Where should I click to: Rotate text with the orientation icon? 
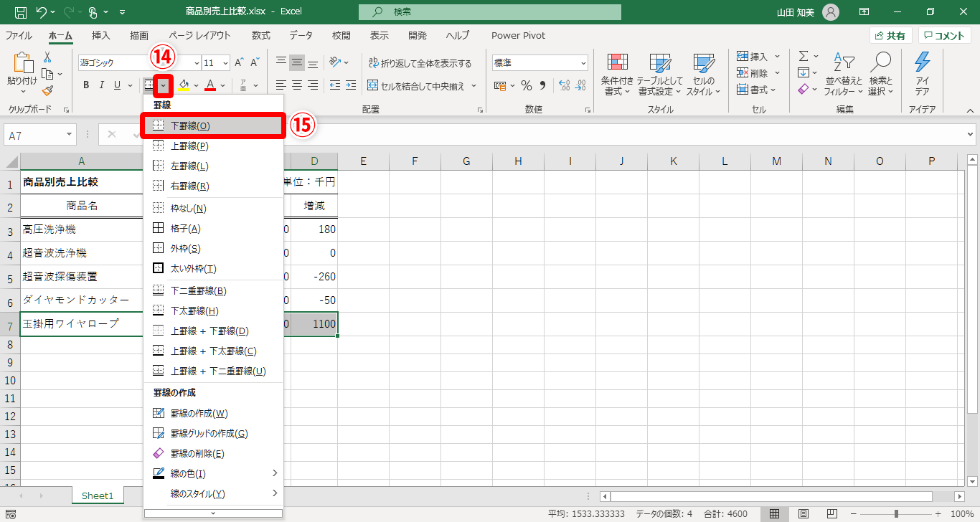(x=336, y=62)
